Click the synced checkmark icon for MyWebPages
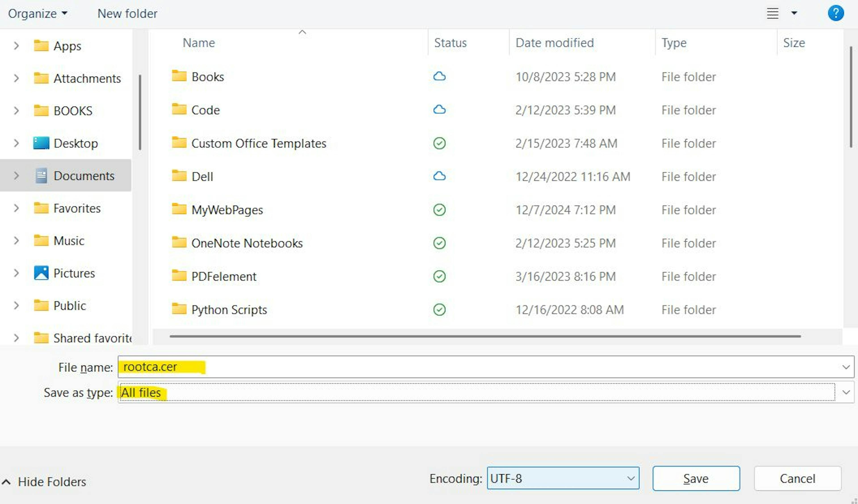The height and width of the screenshot is (504, 858). pos(439,210)
